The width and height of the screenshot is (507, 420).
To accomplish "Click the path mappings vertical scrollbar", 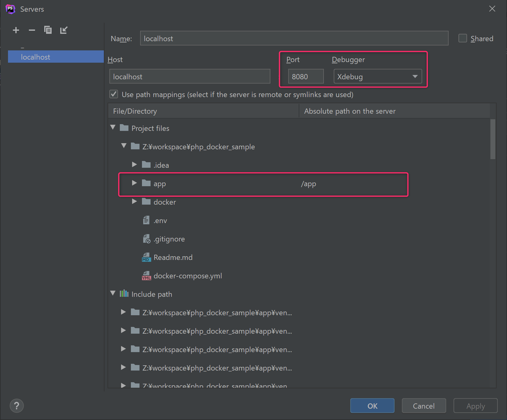I will tap(493, 139).
